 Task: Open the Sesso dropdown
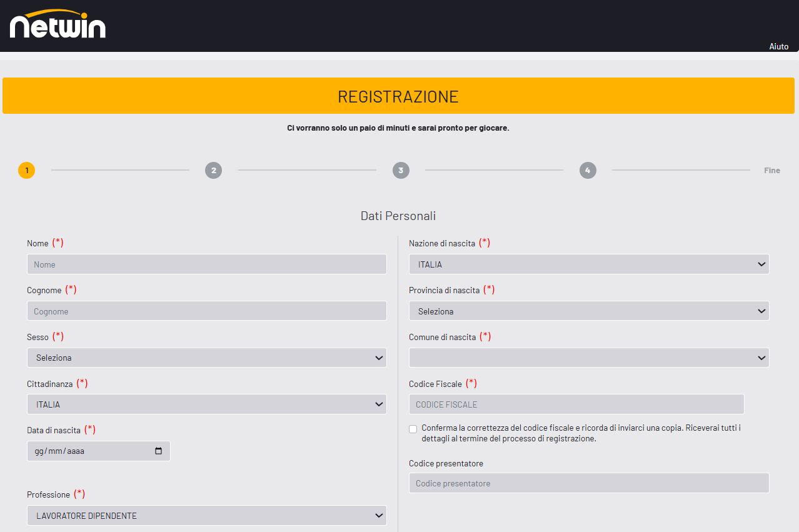206,358
